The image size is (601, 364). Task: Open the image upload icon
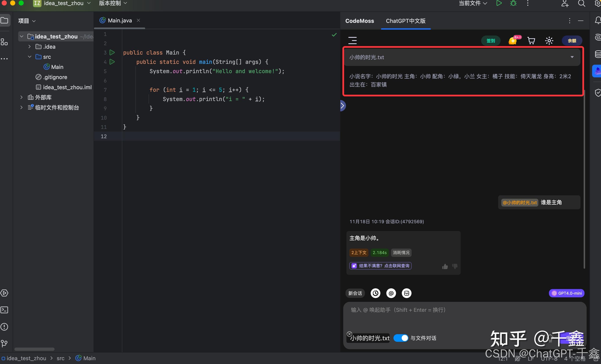(407, 293)
